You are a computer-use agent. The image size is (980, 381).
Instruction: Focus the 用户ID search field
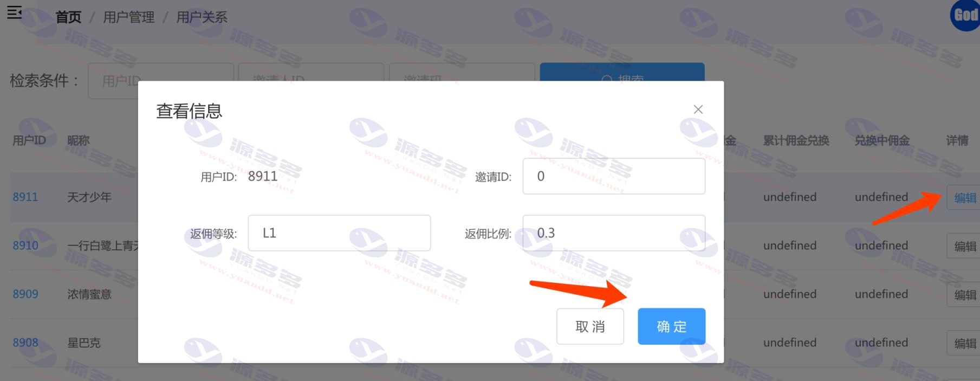(161, 81)
